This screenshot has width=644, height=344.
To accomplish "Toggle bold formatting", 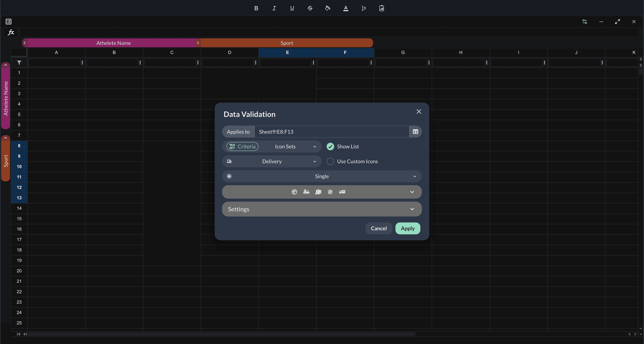I will point(256,8).
